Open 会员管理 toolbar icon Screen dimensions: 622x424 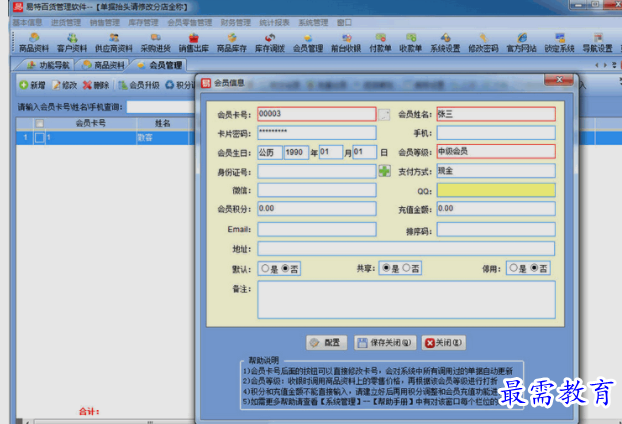[308, 43]
